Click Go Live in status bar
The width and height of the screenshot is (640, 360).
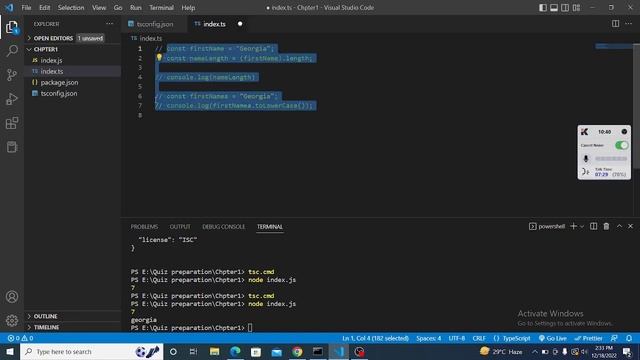click(x=553, y=338)
